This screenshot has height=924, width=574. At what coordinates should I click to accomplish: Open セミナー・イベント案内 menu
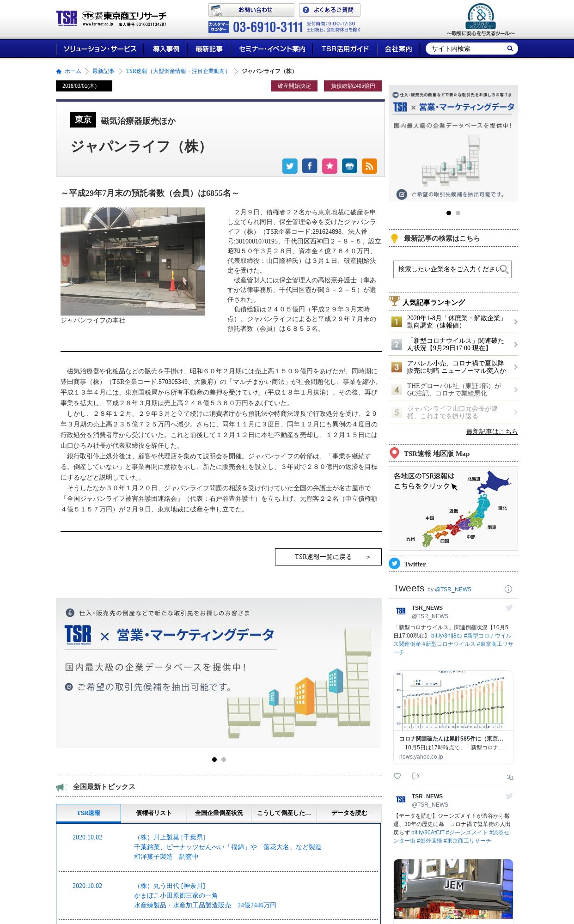coord(272,49)
